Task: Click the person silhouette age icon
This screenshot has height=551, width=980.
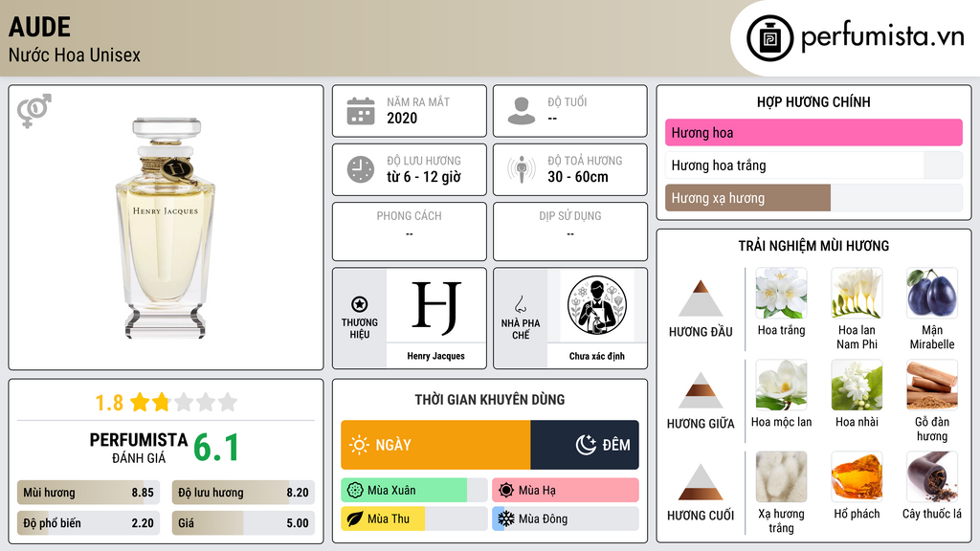Action: [x=522, y=111]
